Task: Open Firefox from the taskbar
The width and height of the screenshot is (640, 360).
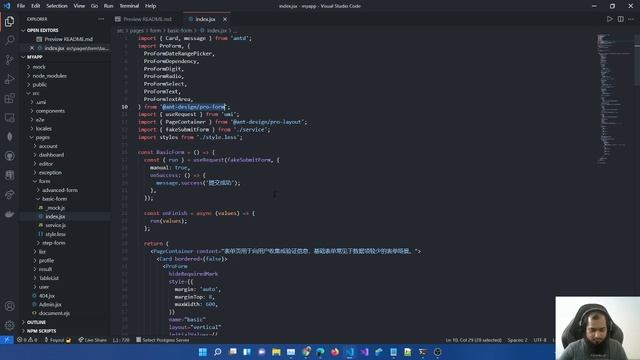Action: 335,352
